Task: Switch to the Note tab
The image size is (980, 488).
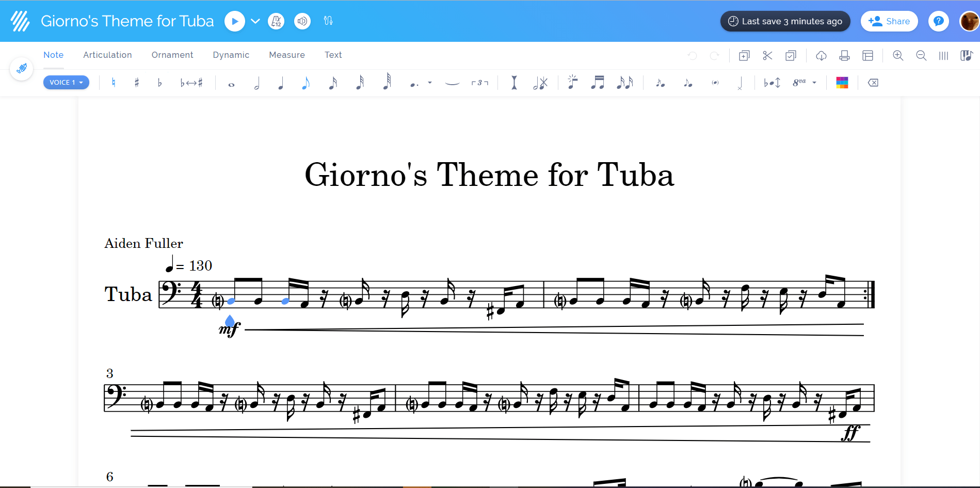Action: [54, 55]
